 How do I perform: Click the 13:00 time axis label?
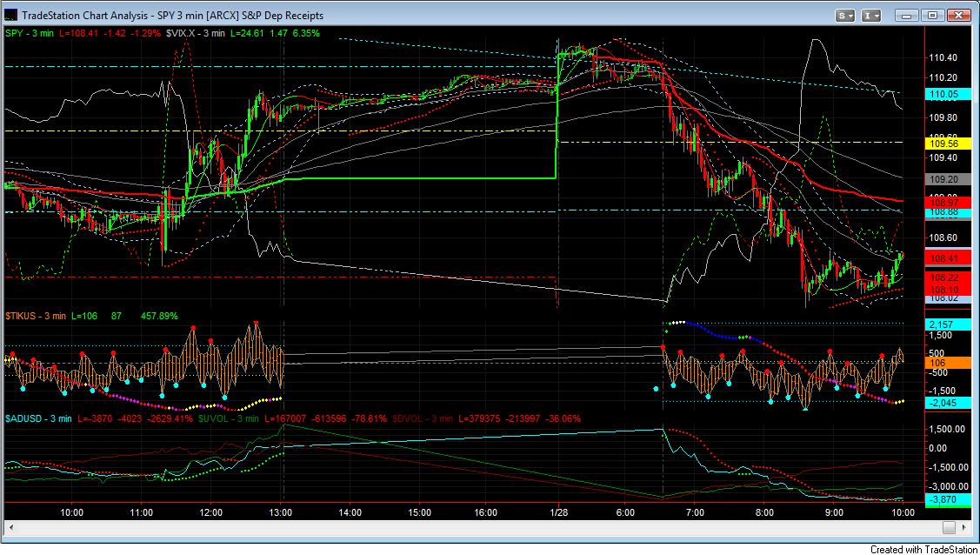click(x=281, y=512)
